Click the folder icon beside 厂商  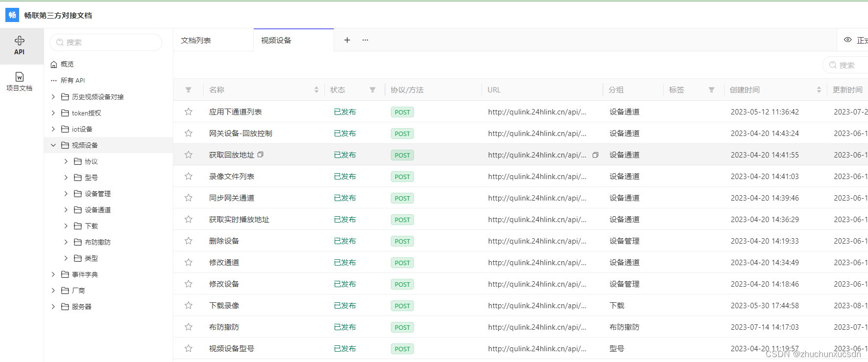pos(65,291)
